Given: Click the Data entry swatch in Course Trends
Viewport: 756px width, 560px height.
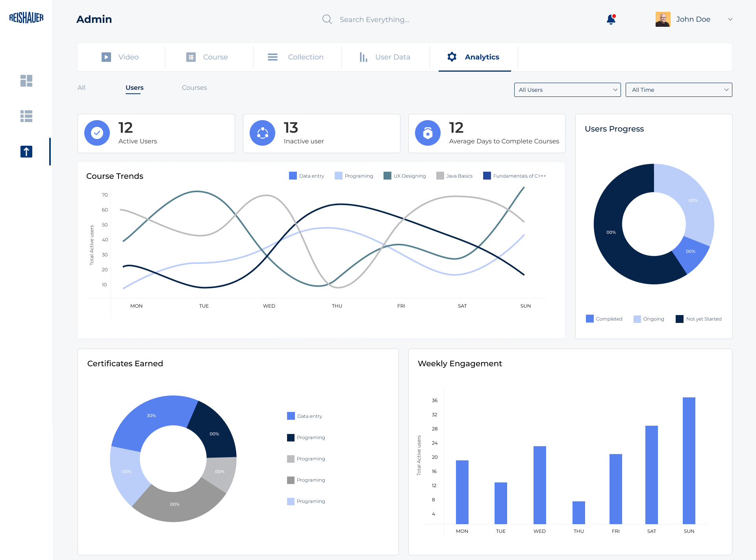Looking at the screenshot, I should coord(293,176).
